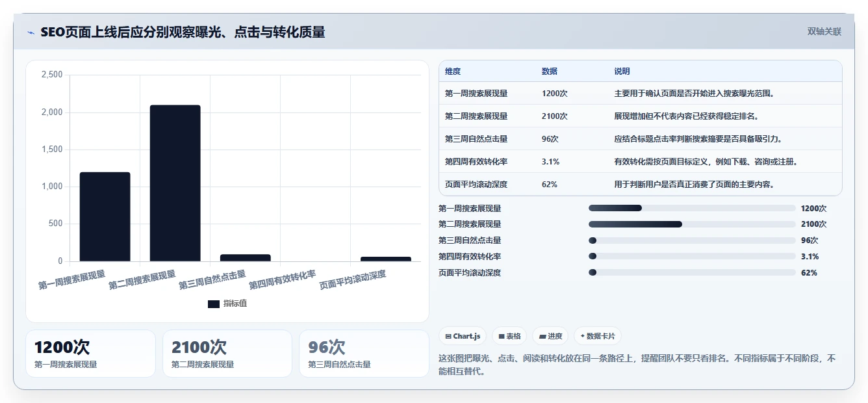Viewport: 868px width, 403px height.
Task: Click the 页面平均滚动深度 bar in the chart
Action: (385, 259)
